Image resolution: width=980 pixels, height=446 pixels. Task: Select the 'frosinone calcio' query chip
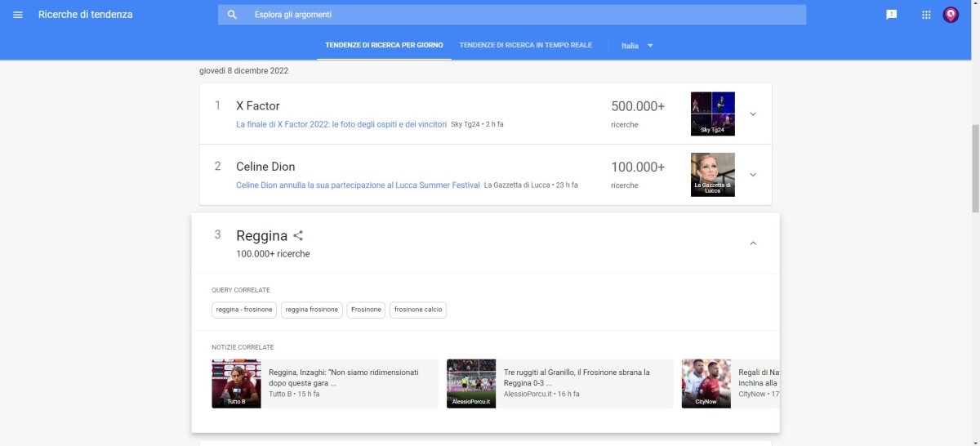(418, 310)
